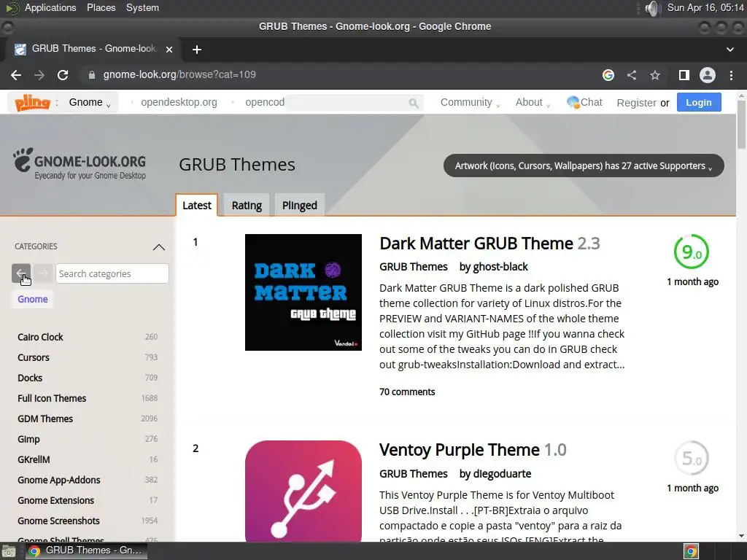Click the 9.0 rating circle
This screenshot has width=747, height=560.
point(692,252)
